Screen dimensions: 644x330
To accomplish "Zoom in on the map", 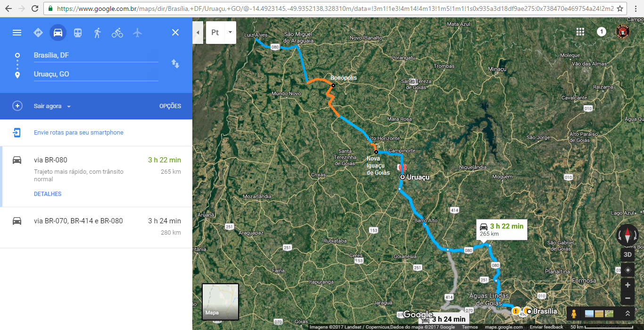I will point(627,285).
